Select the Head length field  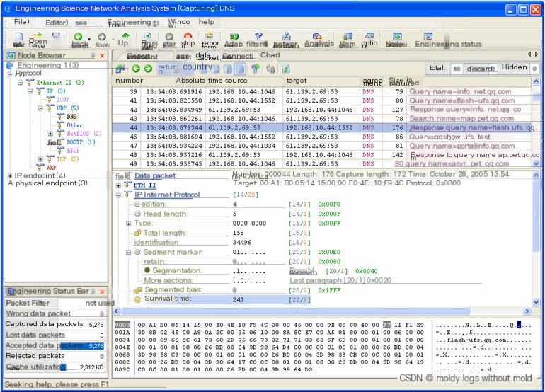pyautogui.click(x=166, y=214)
